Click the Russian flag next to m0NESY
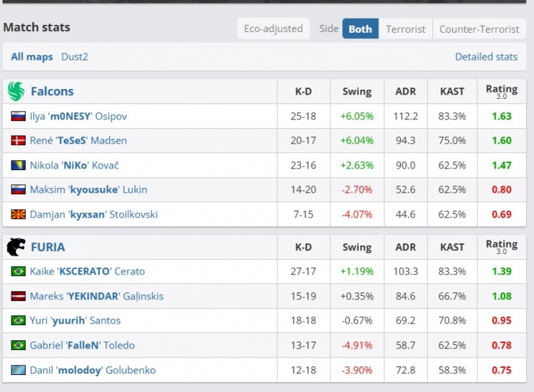 (18, 116)
